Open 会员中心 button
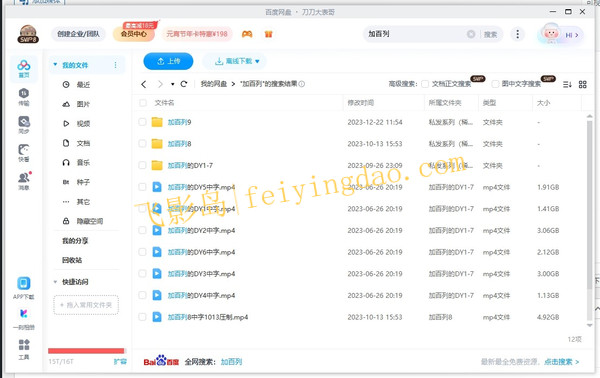 134,34
